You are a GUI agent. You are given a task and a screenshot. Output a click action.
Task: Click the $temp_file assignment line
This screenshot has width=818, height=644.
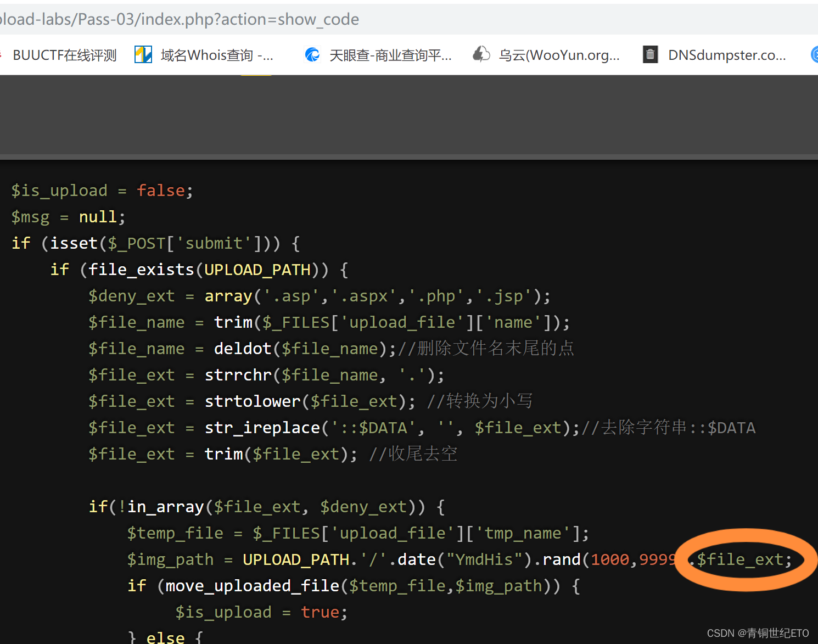pyautogui.click(x=358, y=533)
